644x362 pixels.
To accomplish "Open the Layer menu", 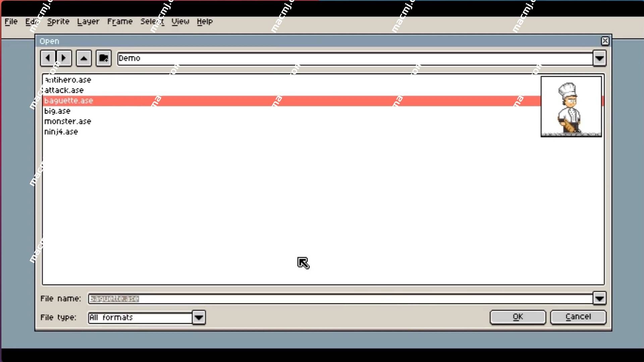I will pos(88,21).
